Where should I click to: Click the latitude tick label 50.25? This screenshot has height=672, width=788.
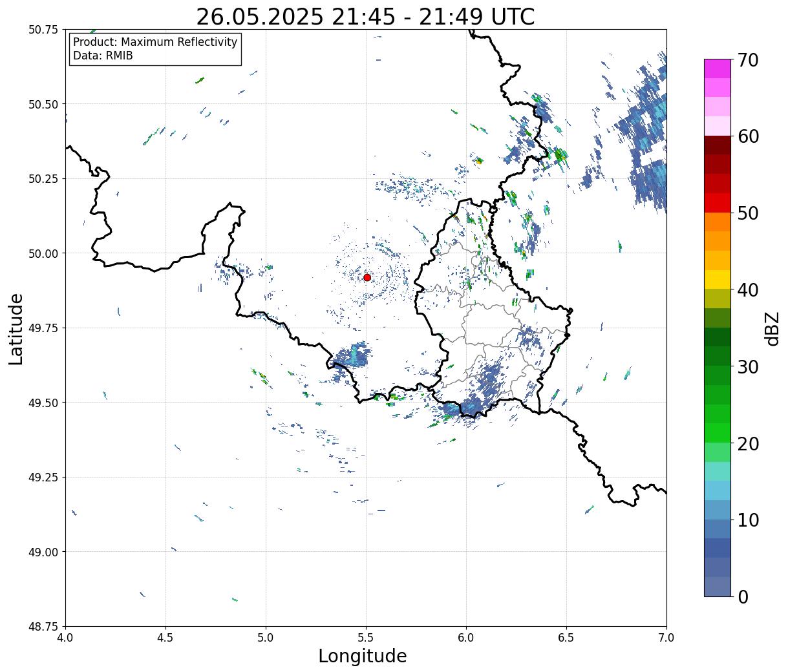coord(43,179)
